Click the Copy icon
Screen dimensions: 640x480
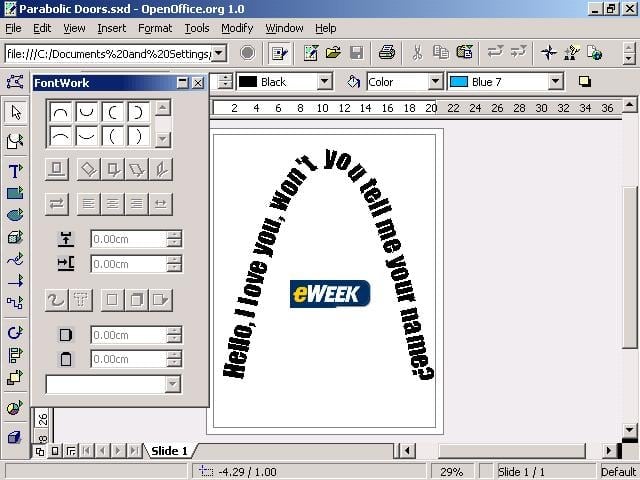pyautogui.click(x=441, y=53)
